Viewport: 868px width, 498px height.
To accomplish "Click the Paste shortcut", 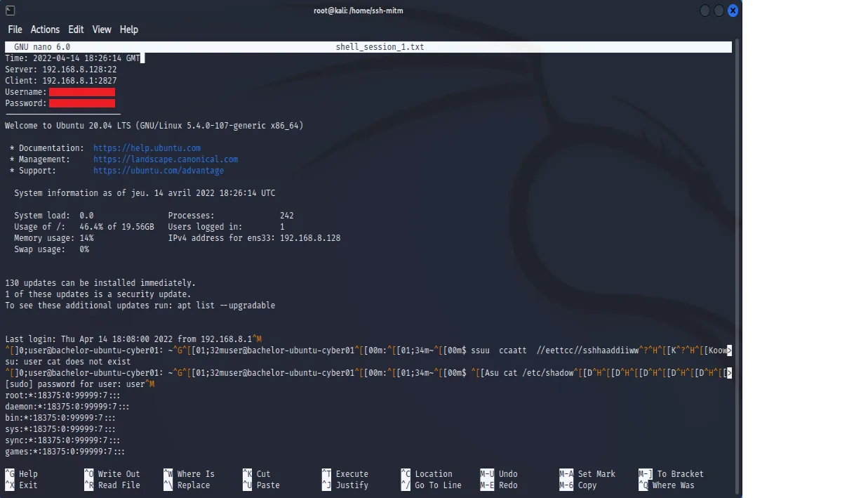I will tap(261, 485).
